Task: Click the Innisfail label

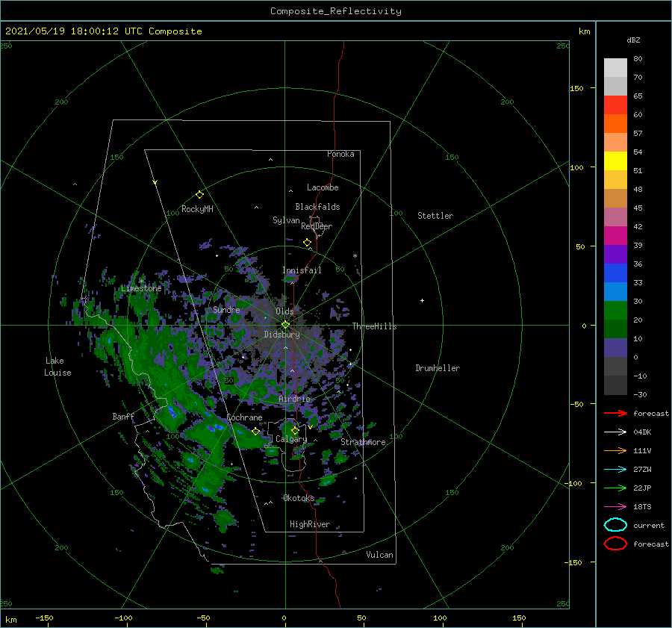Action: [x=302, y=270]
